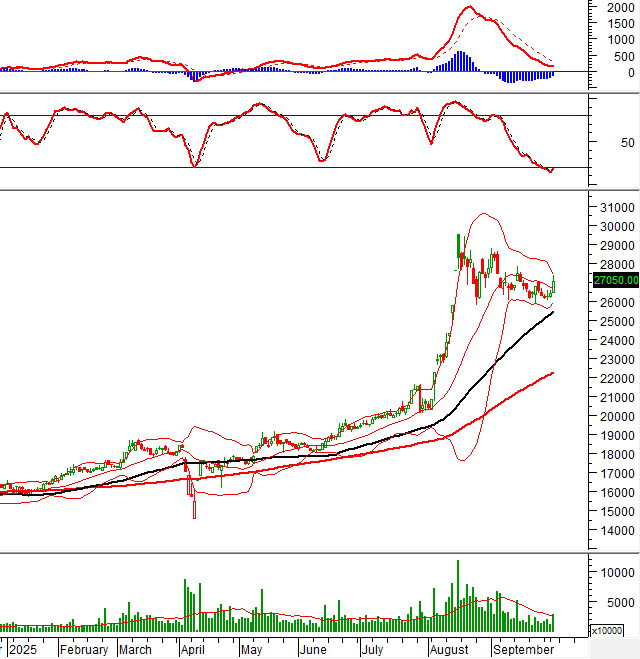640x659 pixels.
Task: Click the 2025 year label
Action: click(x=23, y=649)
